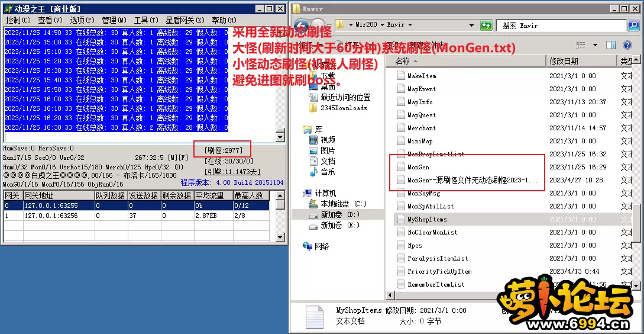The width and height of the screenshot is (644, 334).
Task: Click the MonGen file icon
Action: coord(401,167)
